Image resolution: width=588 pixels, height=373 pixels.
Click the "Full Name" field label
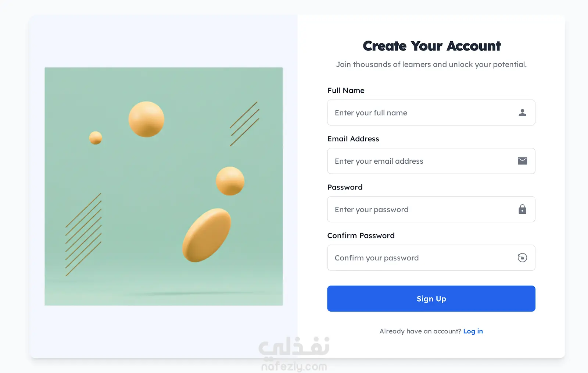pyautogui.click(x=346, y=90)
